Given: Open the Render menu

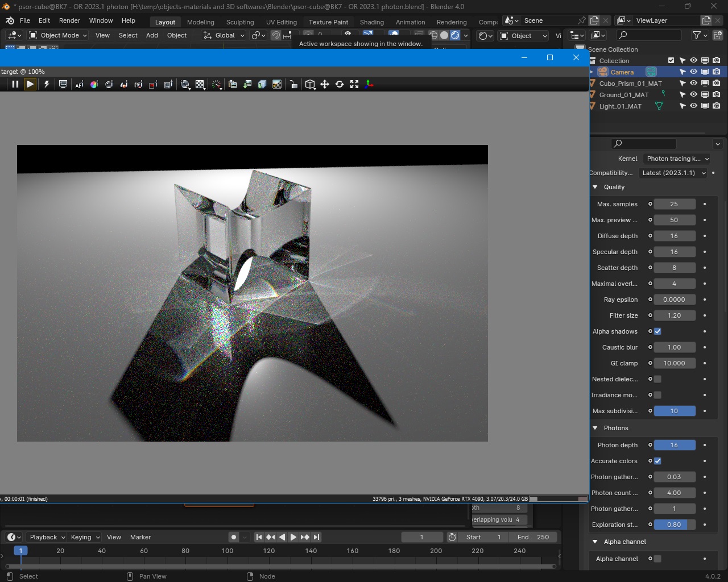Looking at the screenshot, I should (x=69, y=20).
